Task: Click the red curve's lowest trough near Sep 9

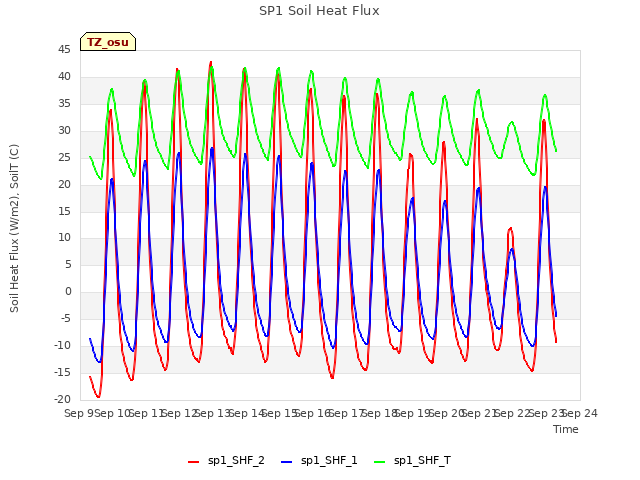Action: pos(98,396)
